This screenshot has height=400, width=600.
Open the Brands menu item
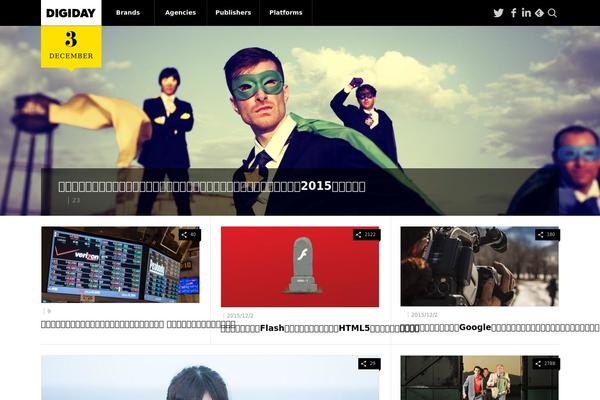pyautogui.click(x=128, y=13)
